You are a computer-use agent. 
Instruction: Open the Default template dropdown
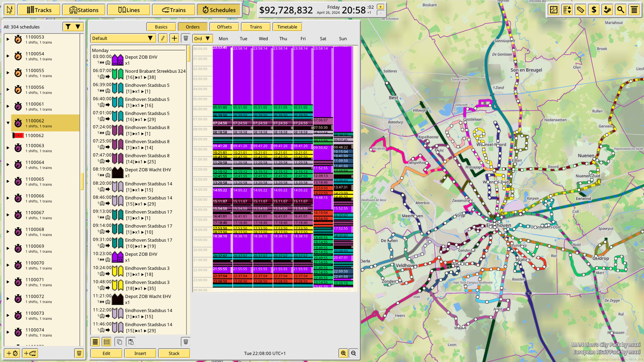pos(123,38)
